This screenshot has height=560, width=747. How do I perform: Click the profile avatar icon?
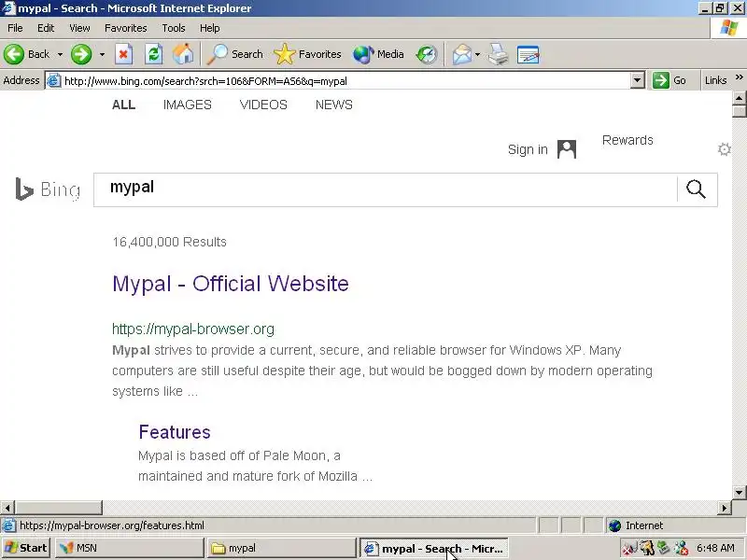click(567, 149)
